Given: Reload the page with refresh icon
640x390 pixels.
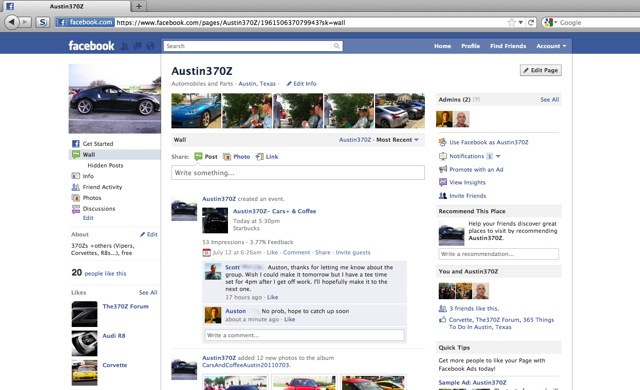Looking at the screenshot, I should [x=531, y=22].
